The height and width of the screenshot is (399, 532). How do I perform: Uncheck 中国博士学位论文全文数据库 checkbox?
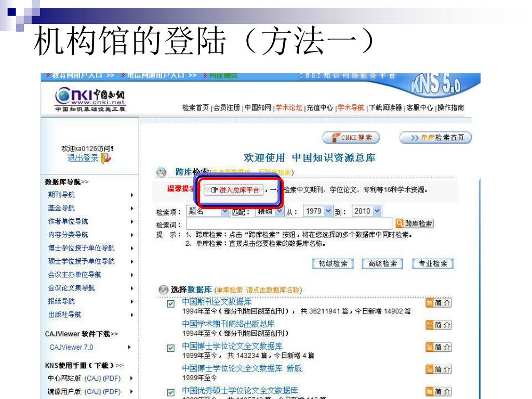170,348
